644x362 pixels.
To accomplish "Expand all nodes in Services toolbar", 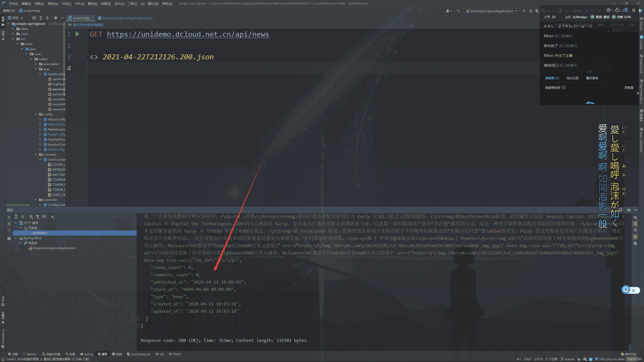I will tap(16, 217).
